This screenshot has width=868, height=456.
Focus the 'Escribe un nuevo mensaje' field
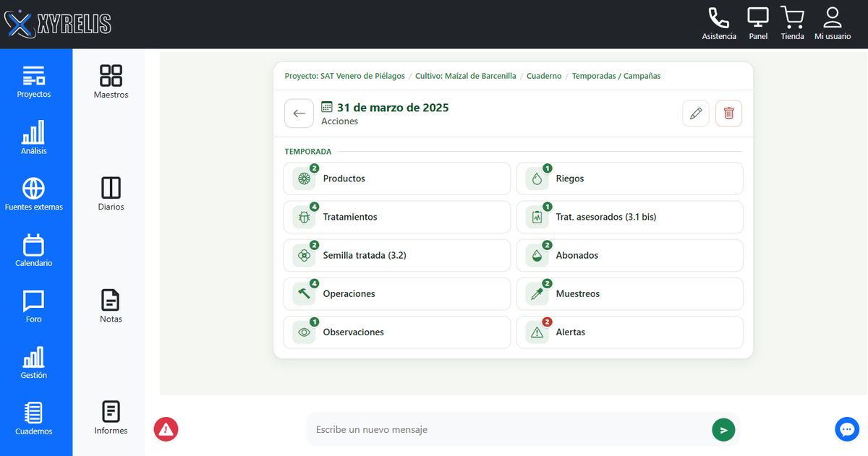509,429
